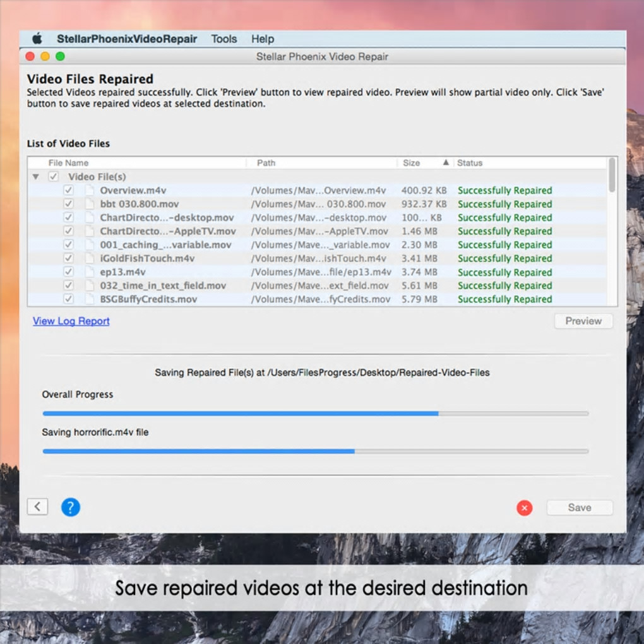Click the green zoom window button
The image size is (644, 644).
click(61, 56)
